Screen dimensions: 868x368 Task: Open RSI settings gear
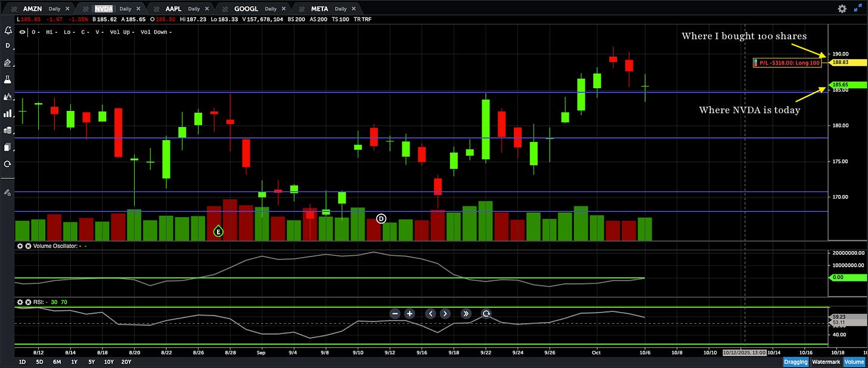tap(20, 302)
